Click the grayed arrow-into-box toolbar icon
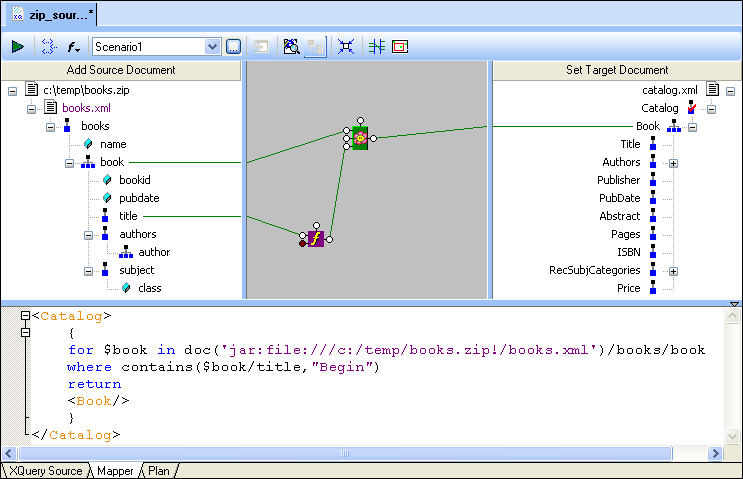The height and width of the screenshot is (479, 743). pos(261,46)
